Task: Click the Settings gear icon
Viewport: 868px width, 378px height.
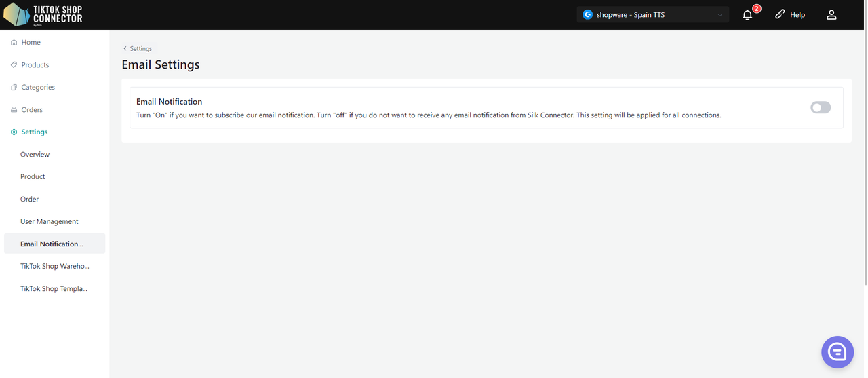Action: pyautogui.click(x=14, y=132)
